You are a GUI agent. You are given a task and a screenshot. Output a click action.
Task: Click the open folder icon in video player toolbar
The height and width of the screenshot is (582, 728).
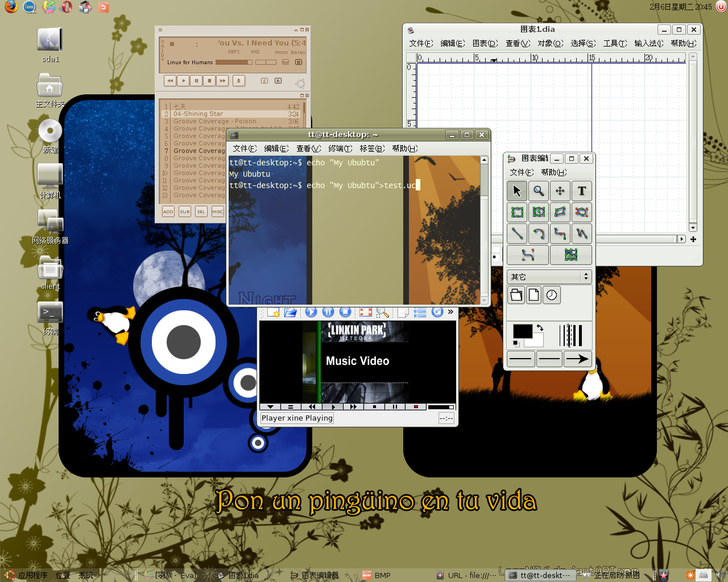click(291, 312)
